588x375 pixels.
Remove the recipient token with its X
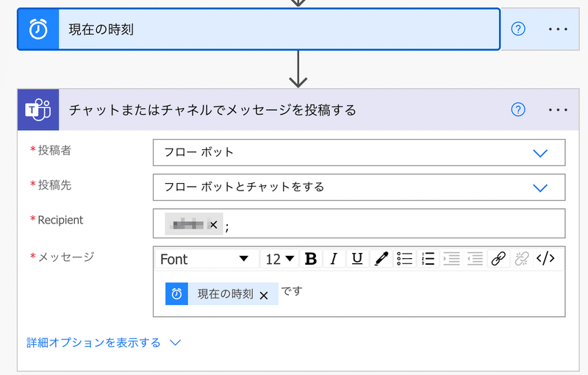(x=213, y=224)
